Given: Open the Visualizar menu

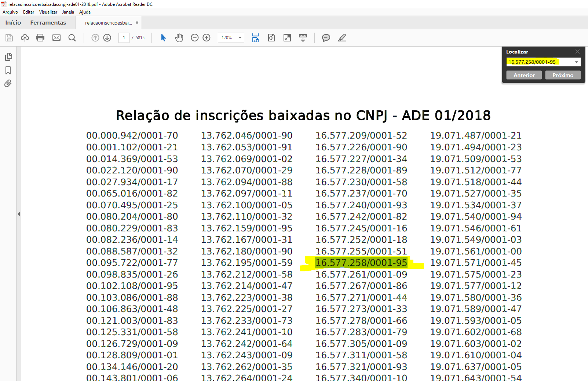Looking at the screenshot, I should click(48, 12).
